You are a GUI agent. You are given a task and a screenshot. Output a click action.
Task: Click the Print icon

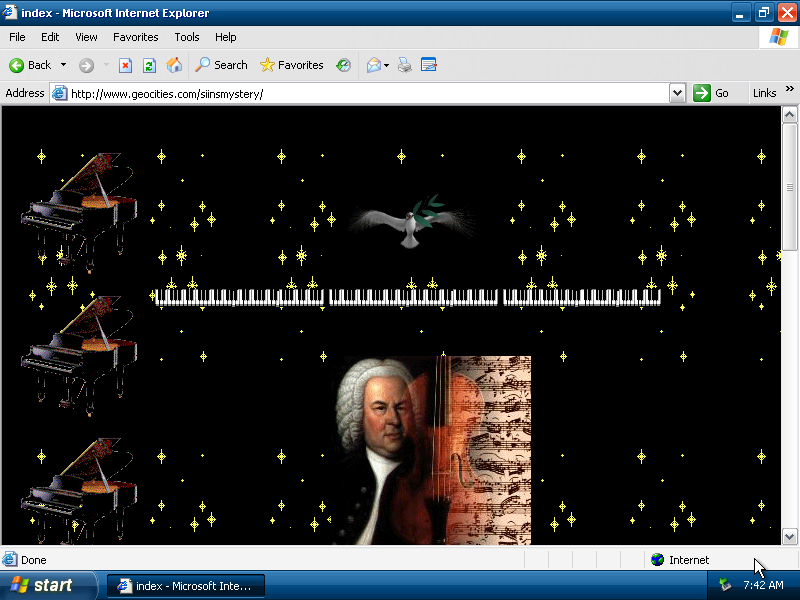tap(405, 65)
